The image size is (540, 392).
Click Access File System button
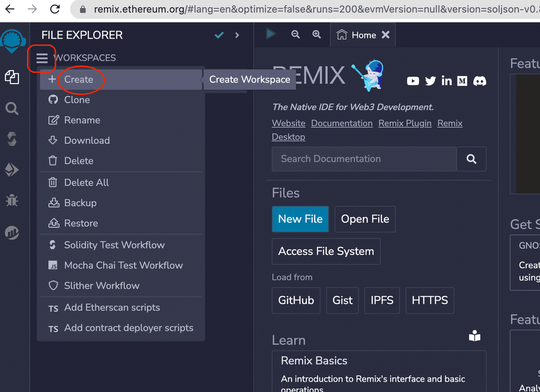(x=326, y=251)
